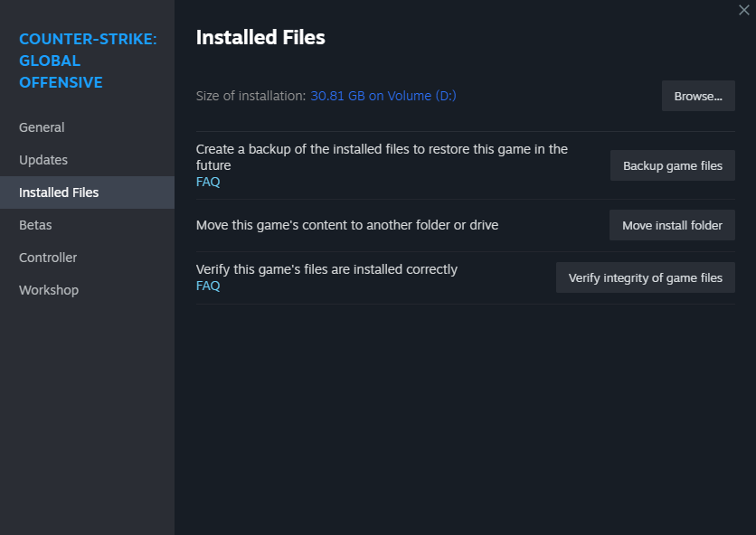Select Betas from the left panel
This screenshot has height=535, width=756.
[x=35, y=225]
